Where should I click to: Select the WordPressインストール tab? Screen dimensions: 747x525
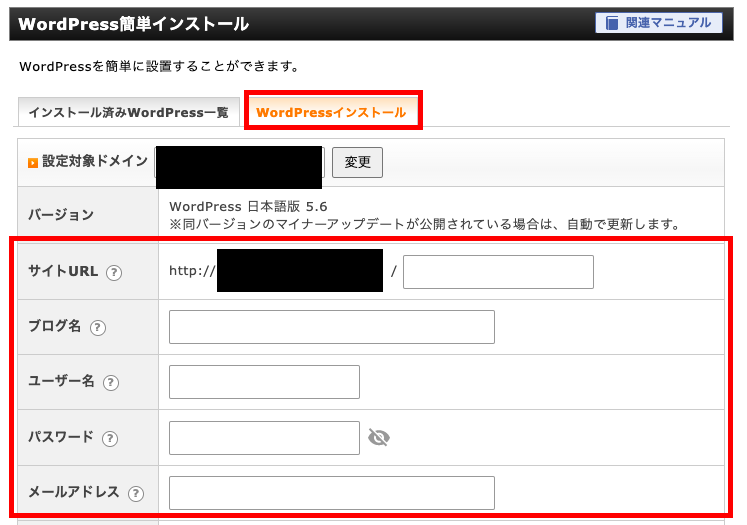[x=331, y=113]
